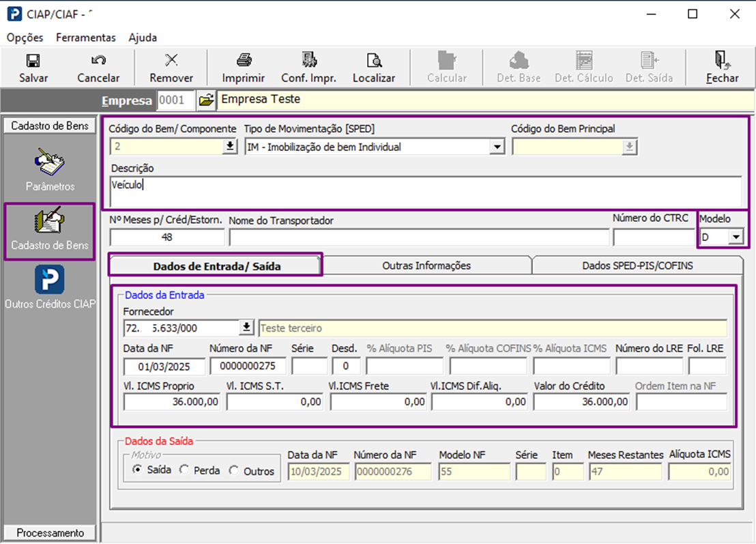Open the Fornecedor lookup dropdown

[246, 328]
